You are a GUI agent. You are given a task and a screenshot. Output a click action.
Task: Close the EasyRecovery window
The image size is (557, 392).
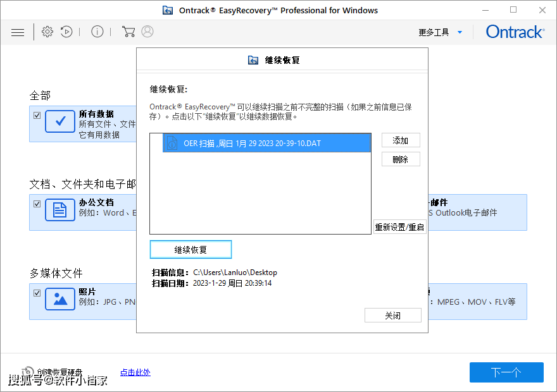click(x=542, y=10)
